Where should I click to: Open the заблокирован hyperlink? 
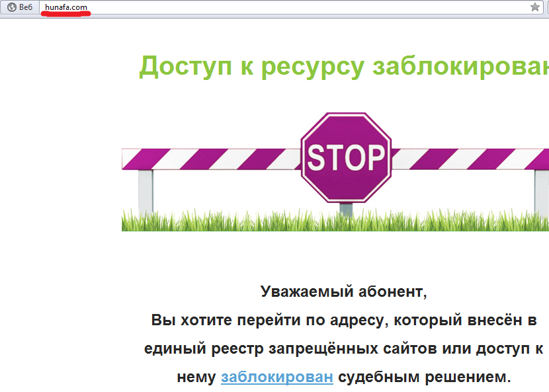coord(276,377)
